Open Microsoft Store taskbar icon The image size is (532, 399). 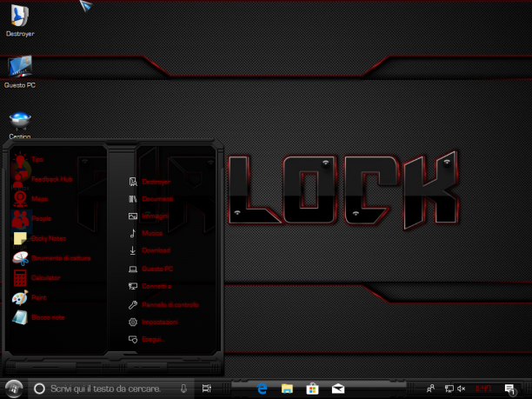(312, 389)
